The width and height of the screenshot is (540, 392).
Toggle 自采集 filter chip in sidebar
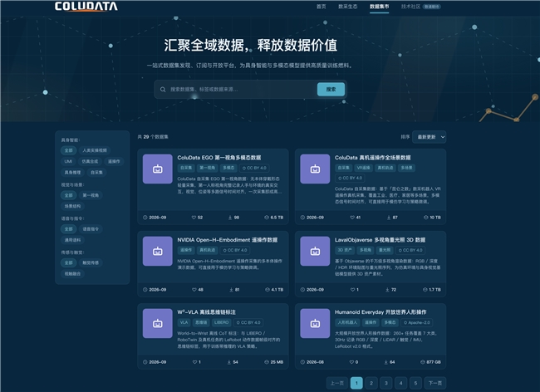pos(96,173)
